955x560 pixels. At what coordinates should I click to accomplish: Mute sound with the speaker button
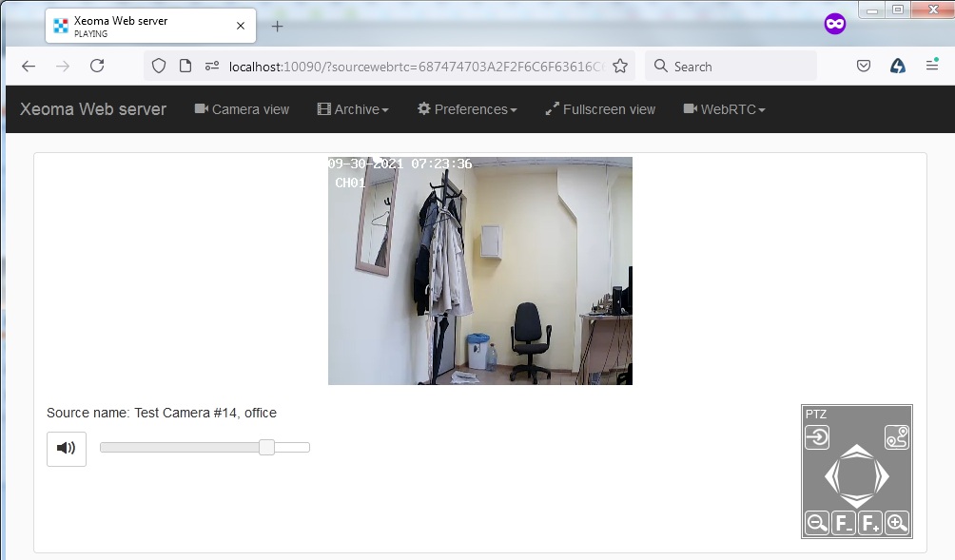(67, 449)
